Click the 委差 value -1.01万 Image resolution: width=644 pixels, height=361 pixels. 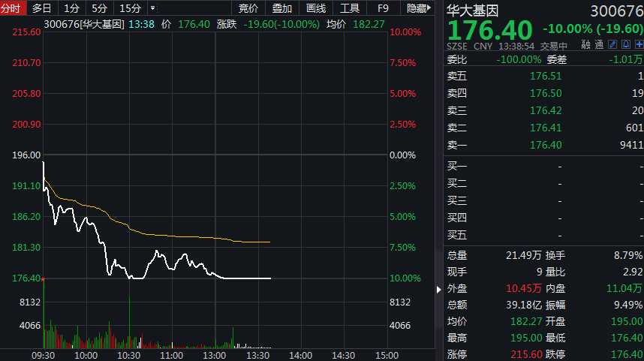(x=625, y=59)
